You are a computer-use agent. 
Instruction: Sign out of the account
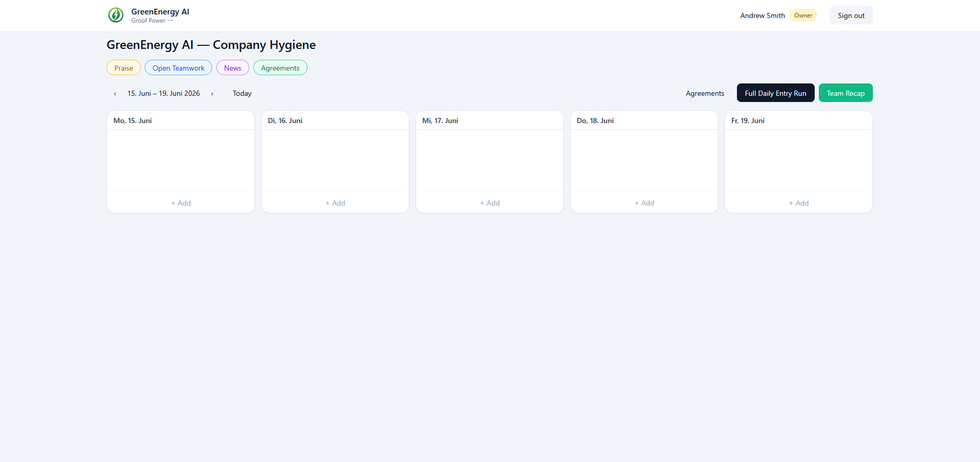[x=851, y=15]
